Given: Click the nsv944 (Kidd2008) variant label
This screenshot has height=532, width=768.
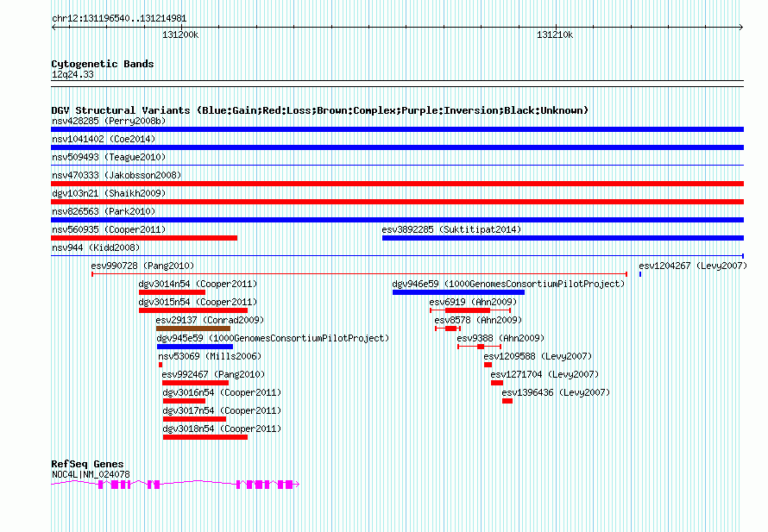Looking at the screenshot, I should tap(96, 247).
